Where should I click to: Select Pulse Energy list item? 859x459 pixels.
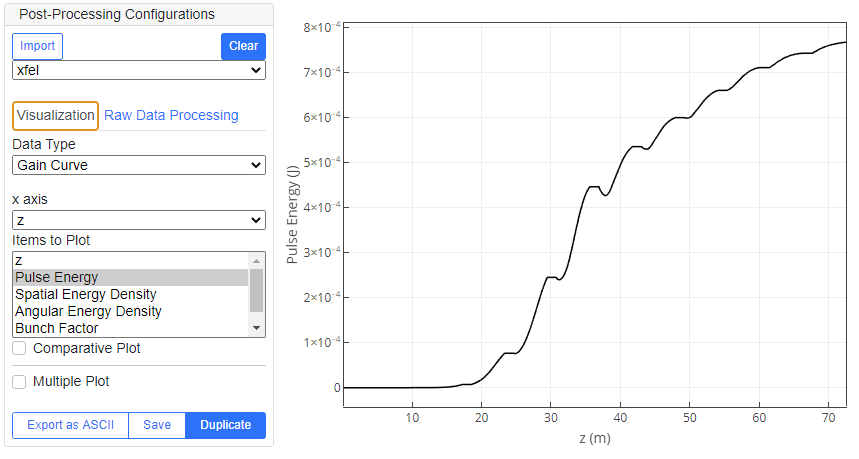tap(130, 277)
